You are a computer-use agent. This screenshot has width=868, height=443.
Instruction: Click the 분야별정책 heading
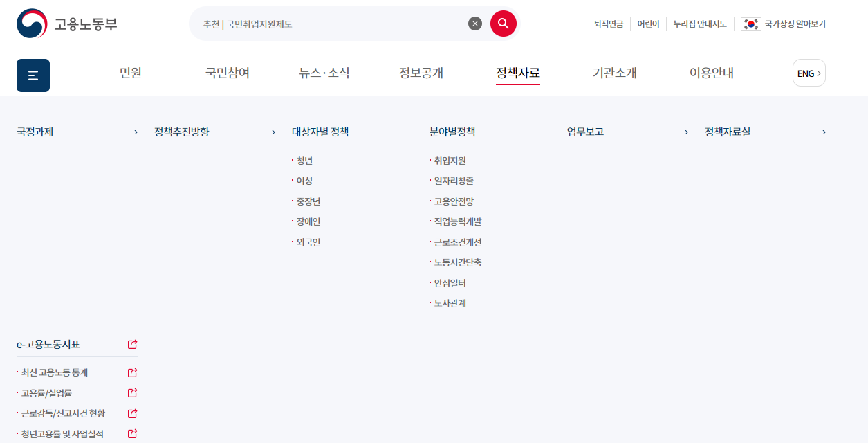pos(452,132)
